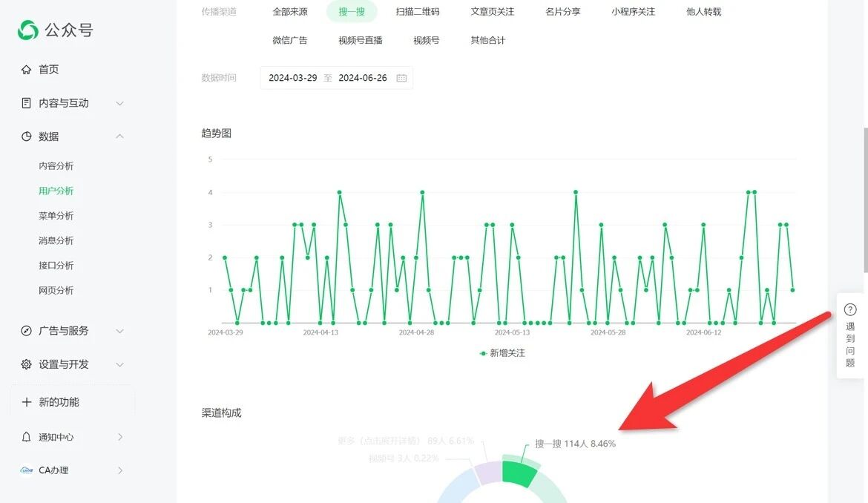Select 全部来源 channel filter
This screenshot has width=868, height=503.
pos(289,12)
